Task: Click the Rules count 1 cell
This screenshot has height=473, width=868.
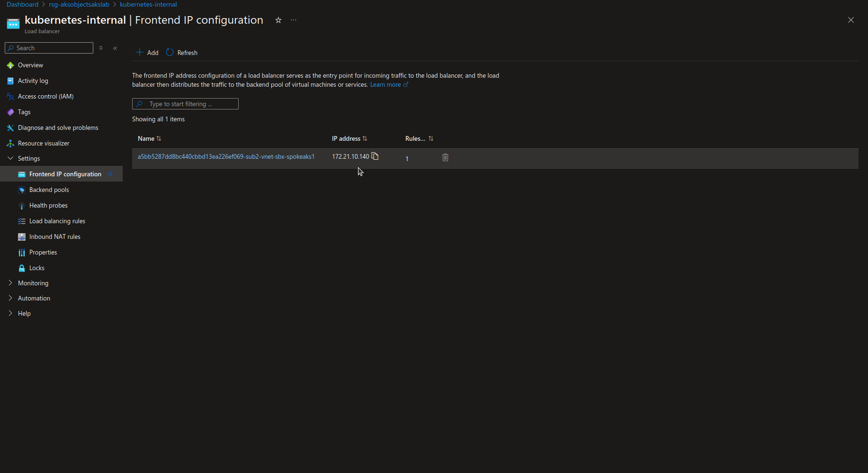Action: click(x=407, y=159)
